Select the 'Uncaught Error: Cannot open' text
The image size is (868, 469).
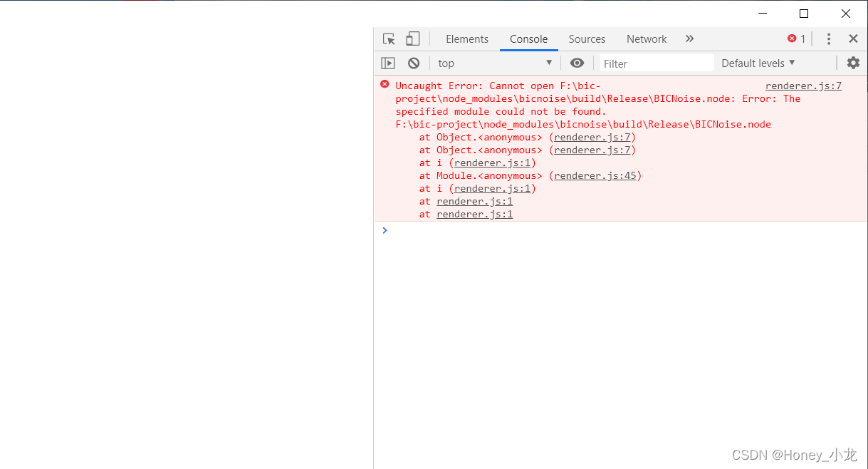[475, 86]
